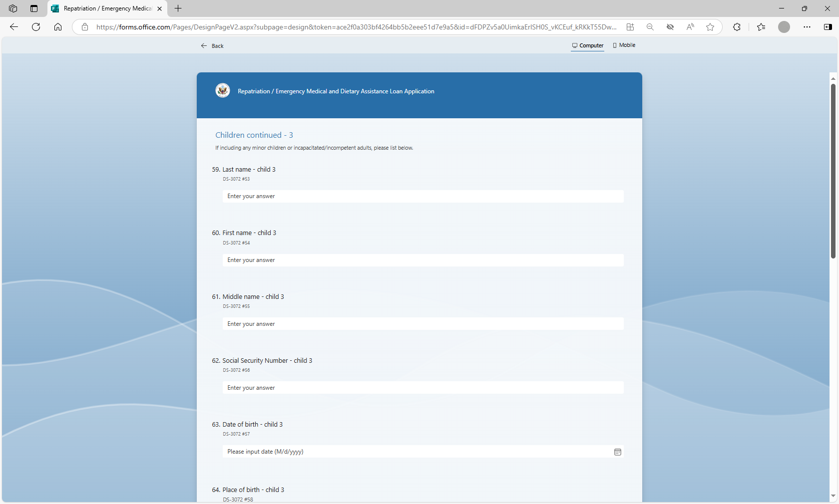The width and height of the screenshot is (839, 504).
Task: Focus the First name - child 3 input
Action: 422,260
